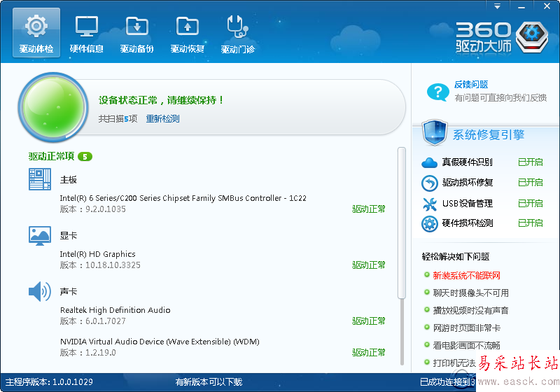This screenshot has height=392, width=560.
Task: Open 网游时页面非常卡 link
Action: pos(466,328)
